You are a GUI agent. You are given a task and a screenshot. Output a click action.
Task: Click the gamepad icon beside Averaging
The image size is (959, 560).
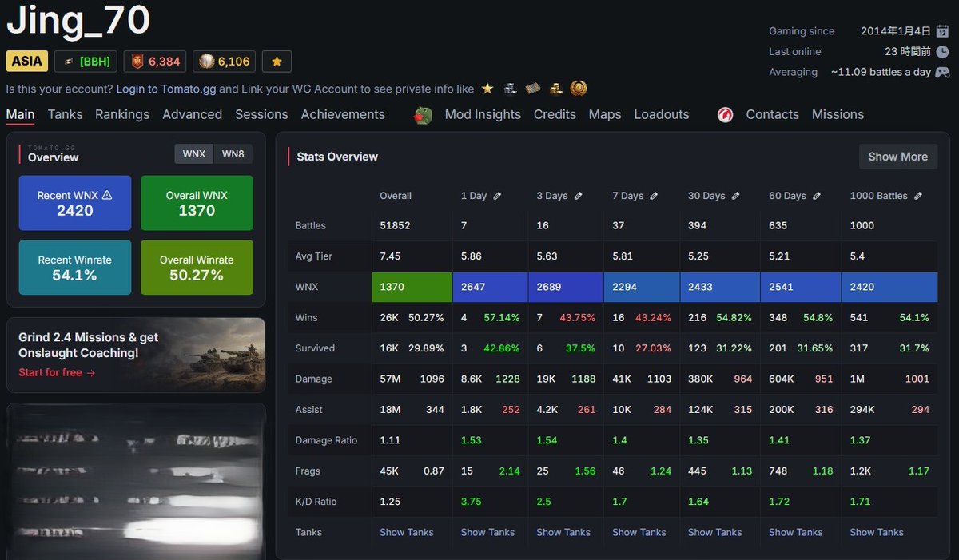942,72
